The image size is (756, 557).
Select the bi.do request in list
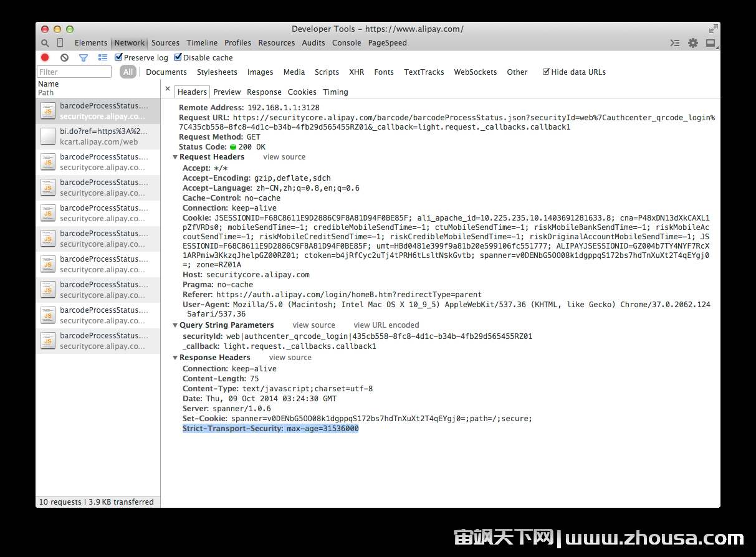click(98, 136)
